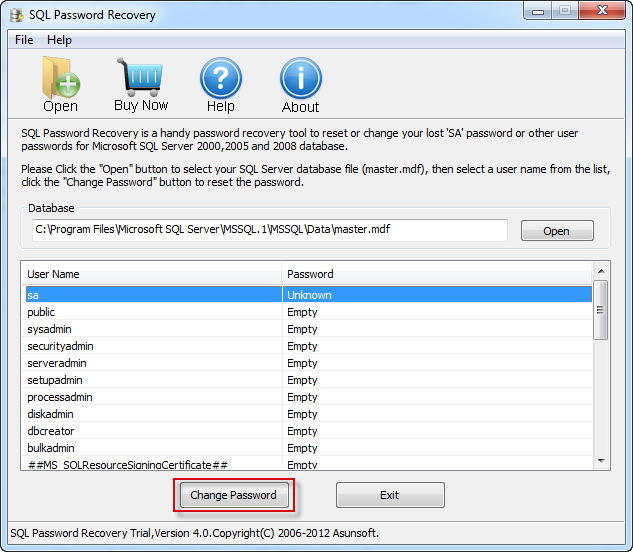Click the Change Password button
This screenshot has width=633, height=552.
tap(234, 495)
